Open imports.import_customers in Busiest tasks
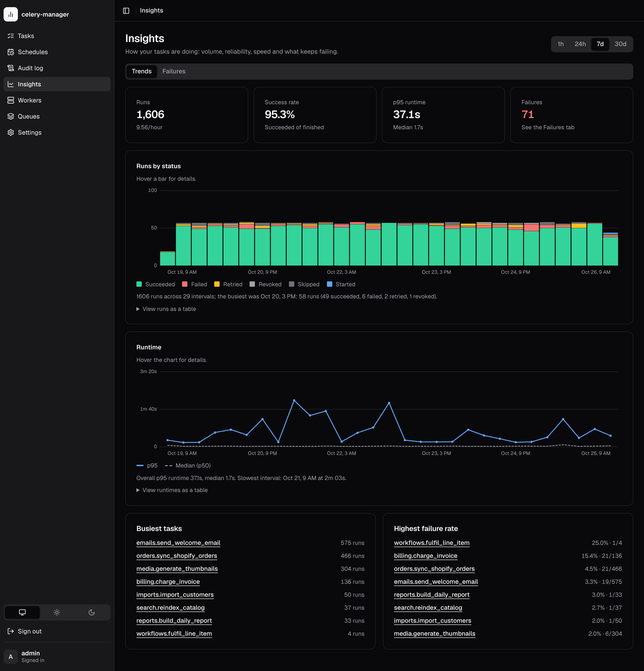This screenshot has height=671, width=644. coord(175,595)
